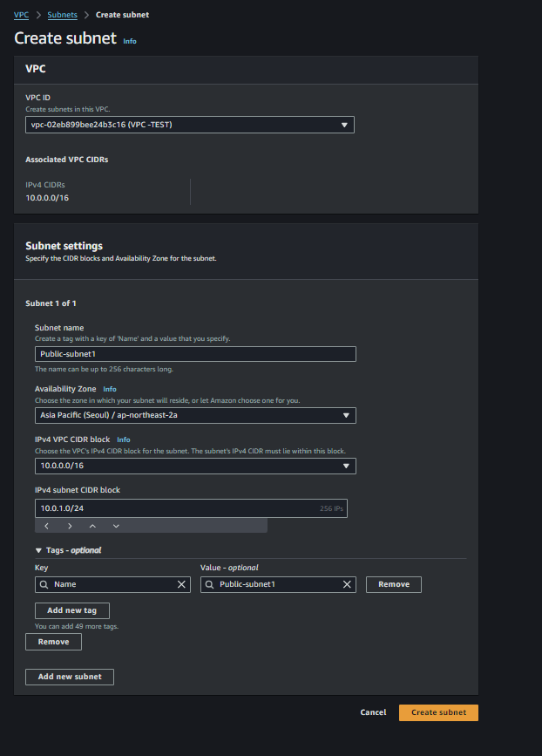Click the Subnet name input field
Viewport: 542px width, 756px height.
195,354
